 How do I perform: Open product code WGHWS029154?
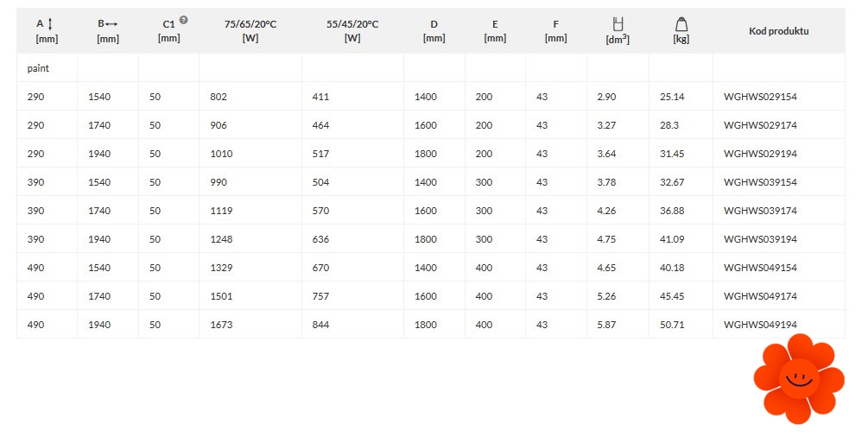pos(760,97)
